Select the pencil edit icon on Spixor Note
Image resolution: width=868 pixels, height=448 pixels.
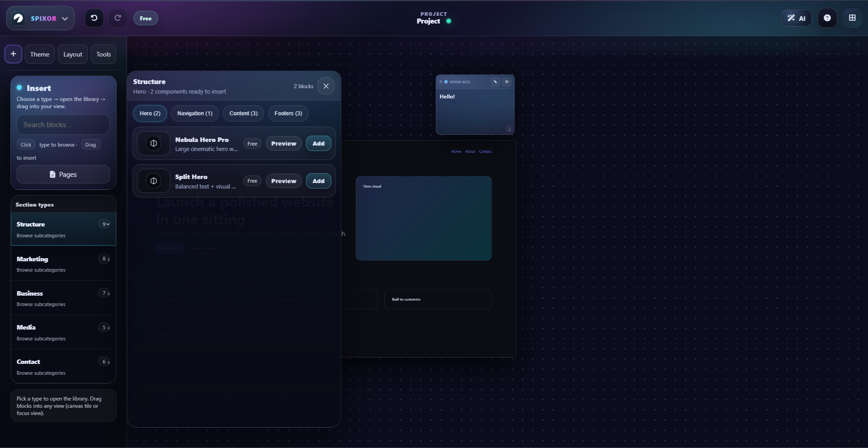[495, 82]
